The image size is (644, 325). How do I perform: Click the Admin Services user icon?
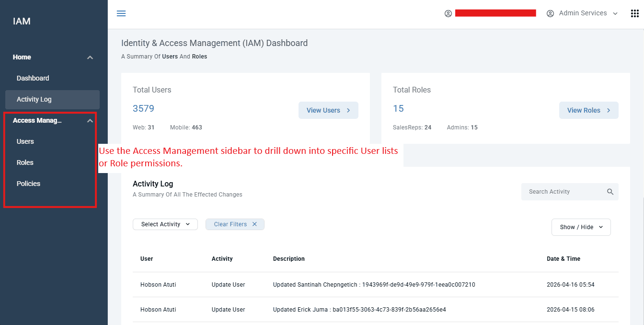click(x=550, y=13)
